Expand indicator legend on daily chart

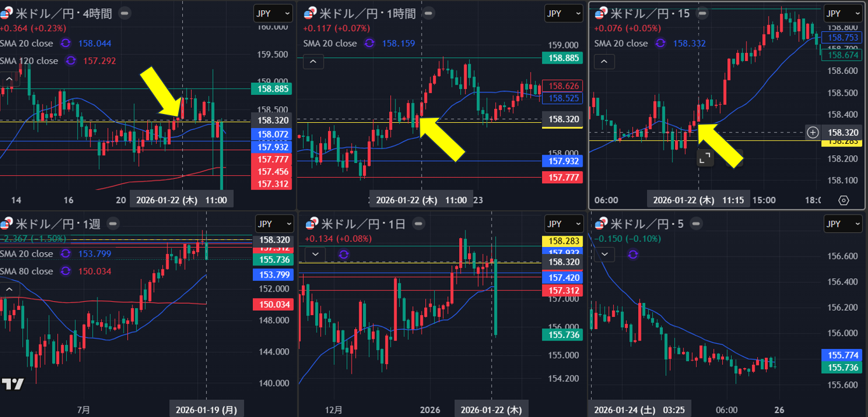tap(315, 255)
